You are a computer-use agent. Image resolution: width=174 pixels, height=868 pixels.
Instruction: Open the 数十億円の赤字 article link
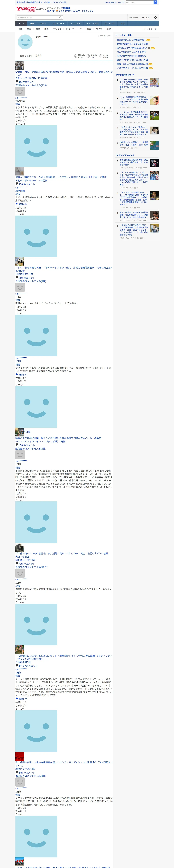click(x=64, y=764)
